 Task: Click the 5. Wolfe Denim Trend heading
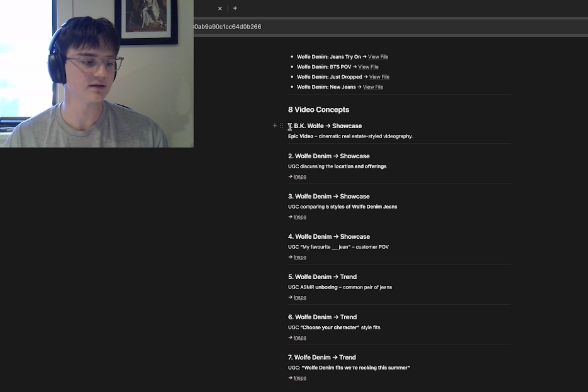pyautogui.click(x=322, y=277)
